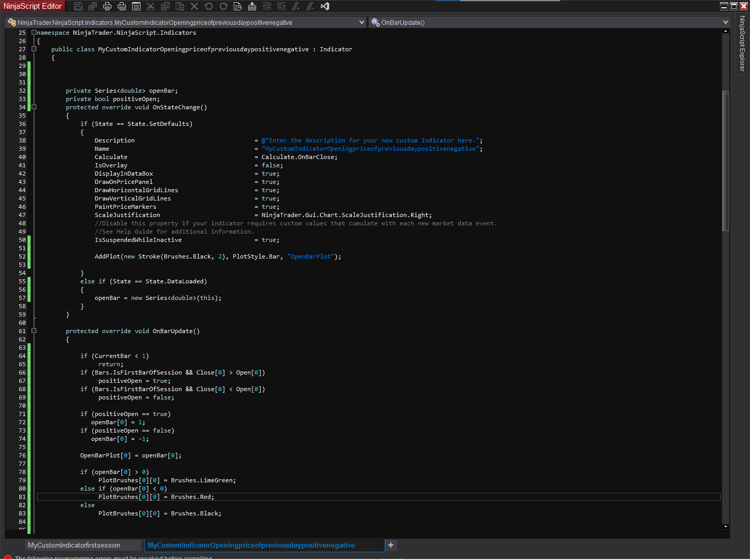Click the Cut scissors icon
This screenshot has width=750, height=560.
pos(151,6)
